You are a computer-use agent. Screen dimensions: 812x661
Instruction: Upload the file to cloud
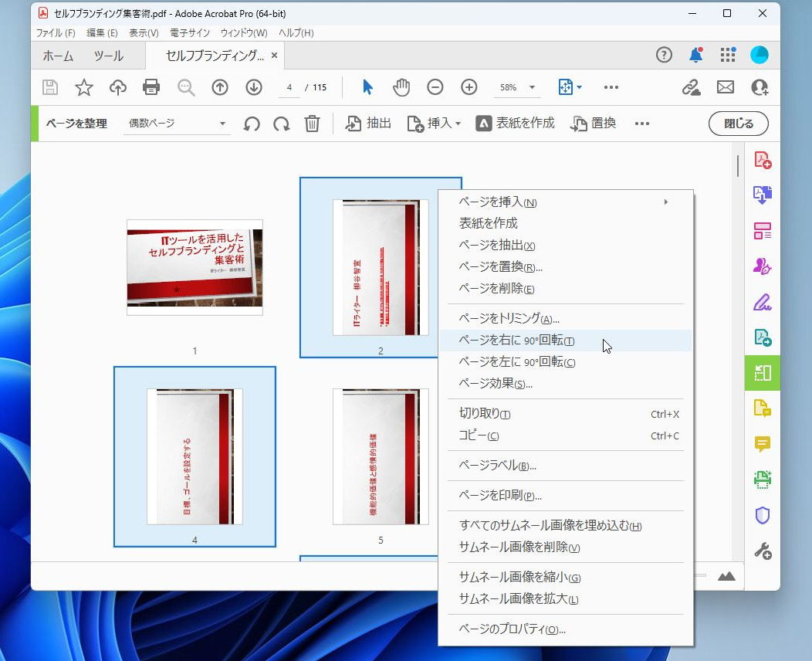(x=118, y=87)
